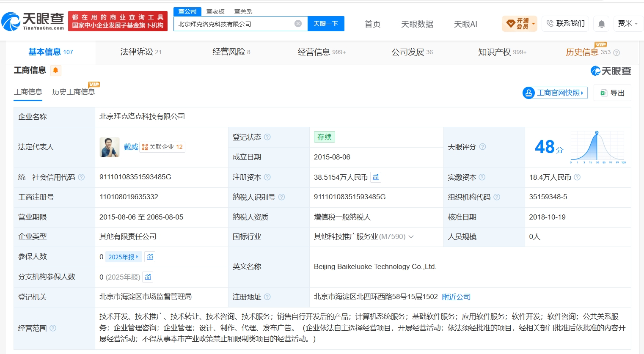Click the help icon next to 统一社会信用代码
This screenshot has width=644, height=354.
pyautogui.click(x=81, y=177)
